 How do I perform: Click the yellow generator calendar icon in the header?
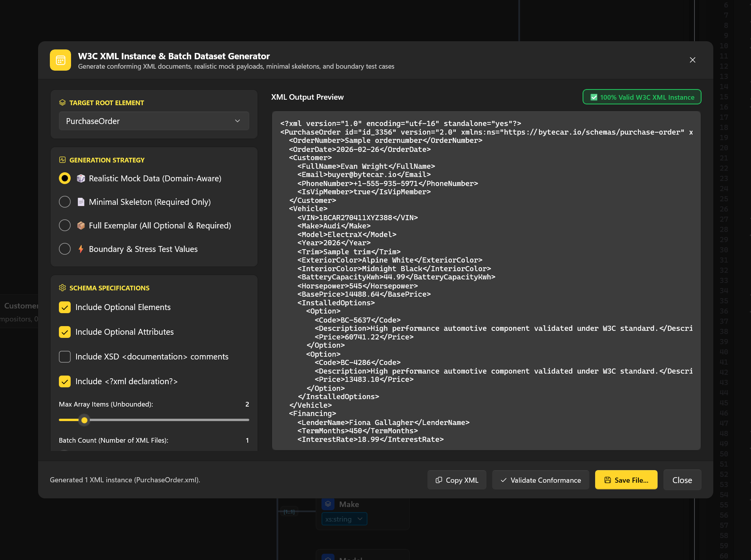(x=60, y=60)
